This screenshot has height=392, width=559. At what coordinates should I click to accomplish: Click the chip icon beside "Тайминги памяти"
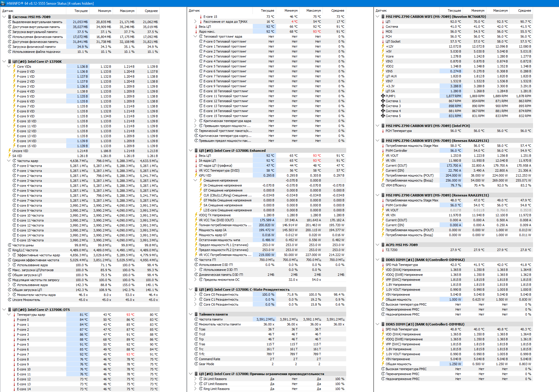tap(196, 314)
